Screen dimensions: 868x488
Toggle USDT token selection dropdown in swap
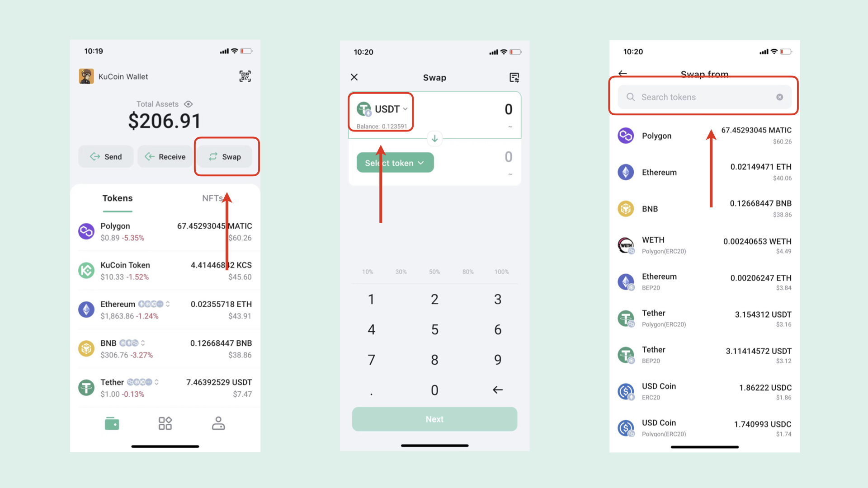(382, 109)
